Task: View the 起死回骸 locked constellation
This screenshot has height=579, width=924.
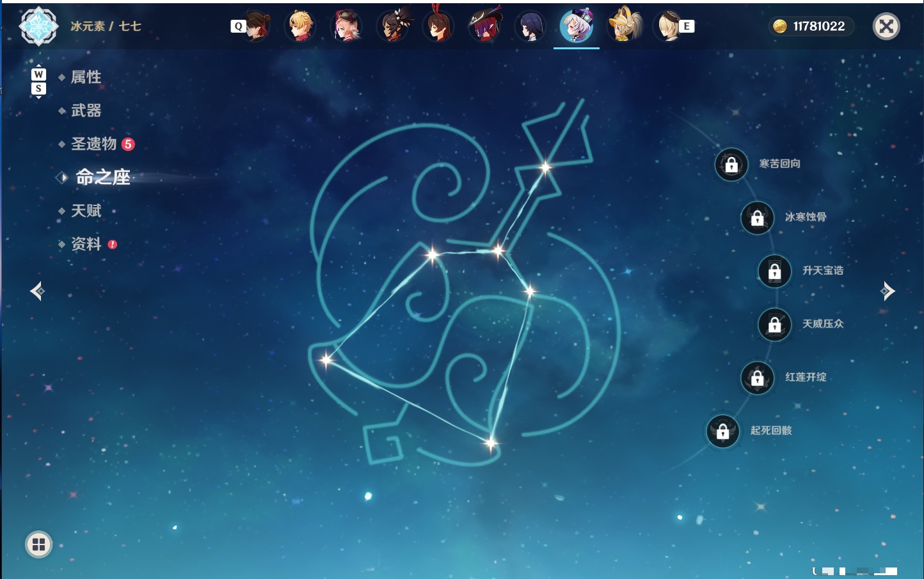Action: coord(723,432)
